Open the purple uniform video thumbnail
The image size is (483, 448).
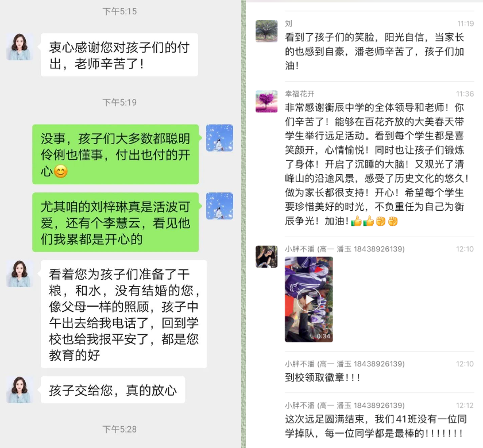click(308, 299)
